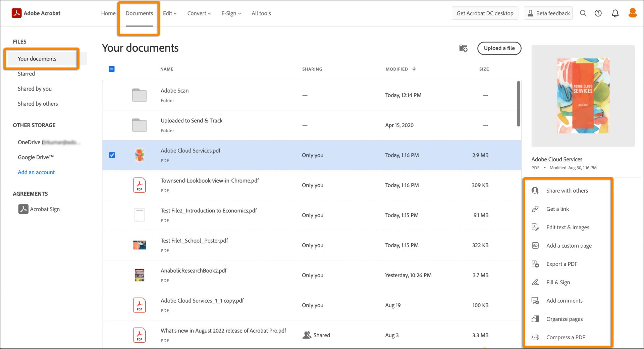
Task: Click the document list vertical scrollbar
Action: pyautogui.click(x=519, y=104)
